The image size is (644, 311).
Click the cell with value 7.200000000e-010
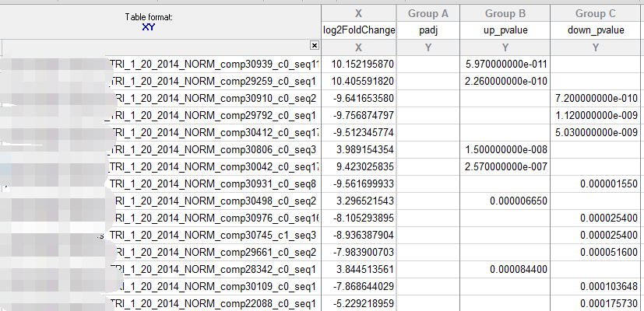pyautogui.click(x=596, y=98)
